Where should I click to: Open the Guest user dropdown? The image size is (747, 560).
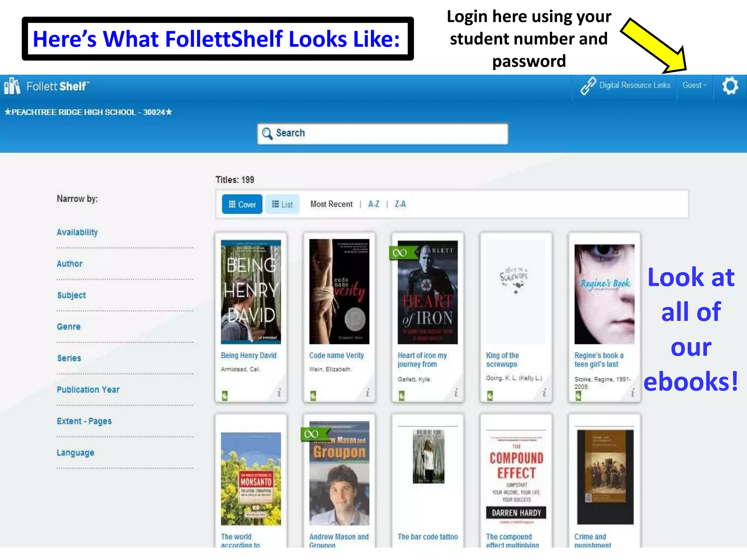point(694,85)
